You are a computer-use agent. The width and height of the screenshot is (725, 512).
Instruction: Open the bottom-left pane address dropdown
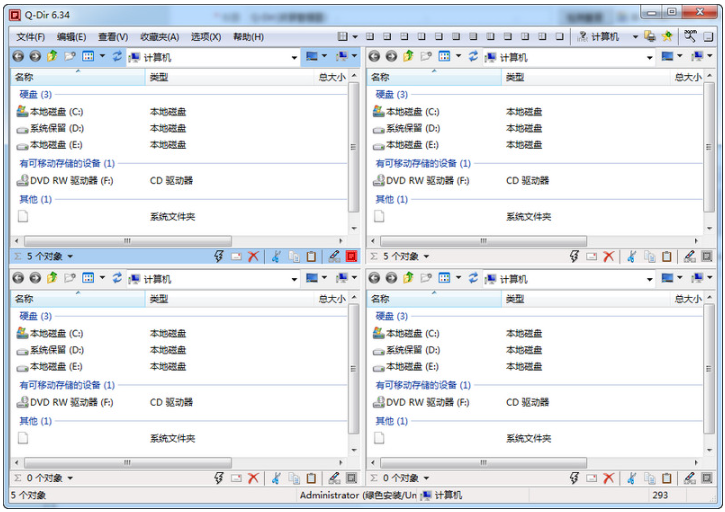point(294,279)
